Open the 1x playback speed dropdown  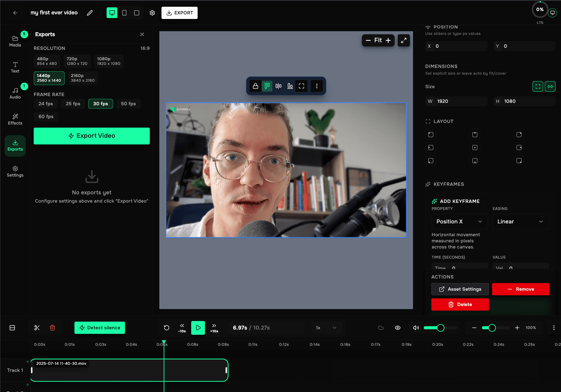coord(327,327)
